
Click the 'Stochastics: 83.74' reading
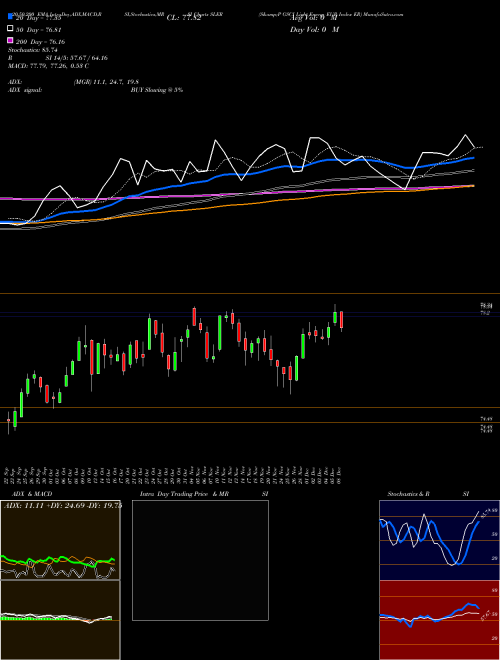click(x=32, y=50)
